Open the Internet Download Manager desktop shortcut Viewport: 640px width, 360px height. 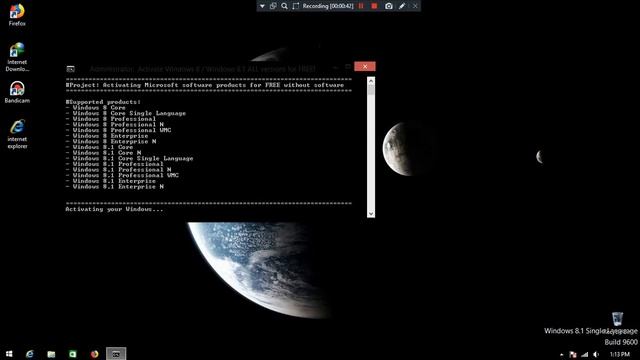point(17,57)
